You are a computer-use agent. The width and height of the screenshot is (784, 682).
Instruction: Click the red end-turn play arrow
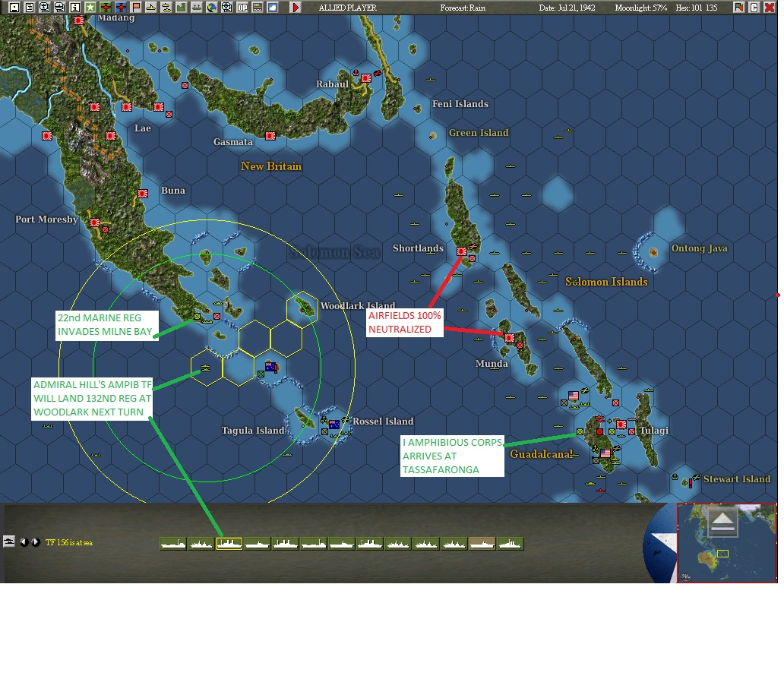(296, 8)
